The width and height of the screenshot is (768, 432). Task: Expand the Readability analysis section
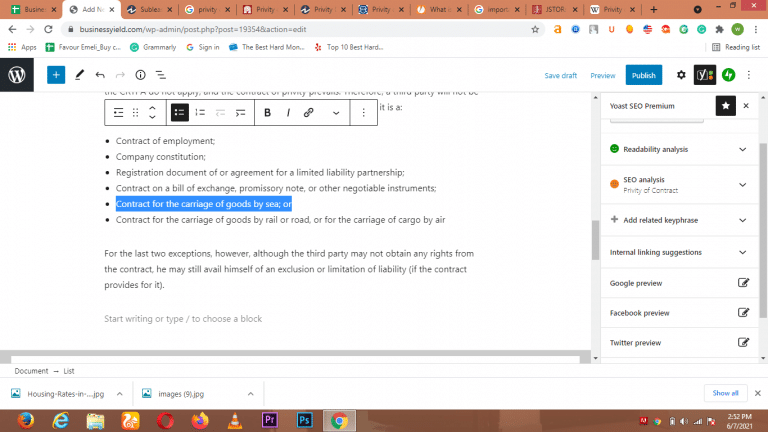point(742,149)
